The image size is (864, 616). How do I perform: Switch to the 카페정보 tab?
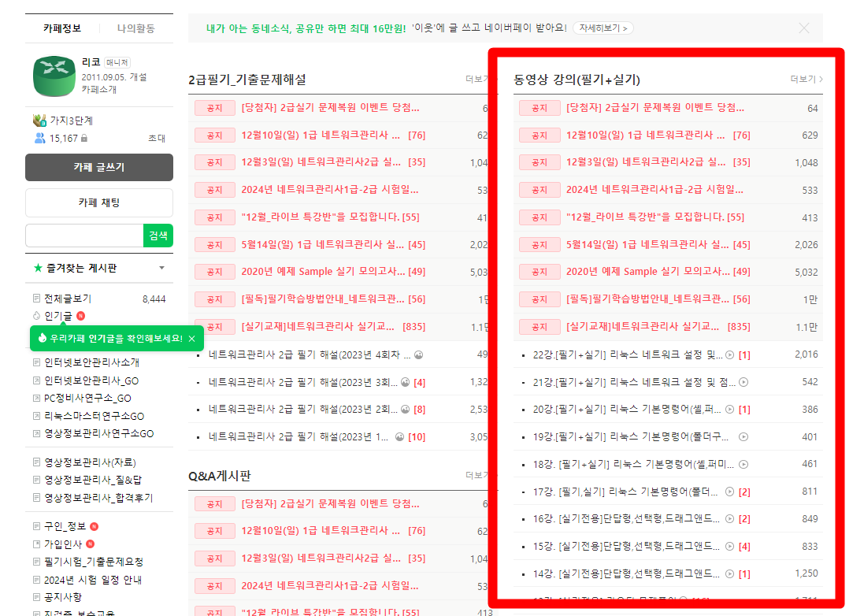click(x=62, y=28)
